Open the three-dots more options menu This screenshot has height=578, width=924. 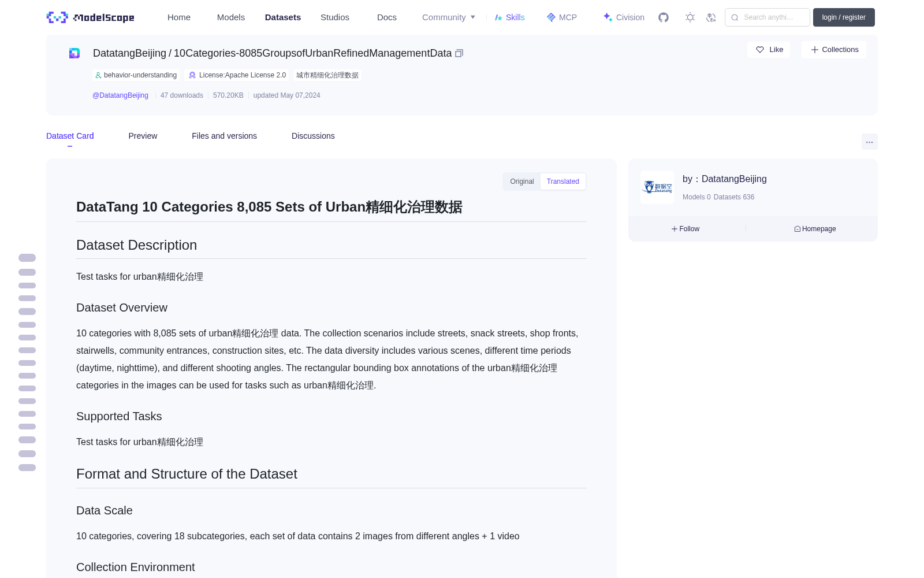point(870,142)
